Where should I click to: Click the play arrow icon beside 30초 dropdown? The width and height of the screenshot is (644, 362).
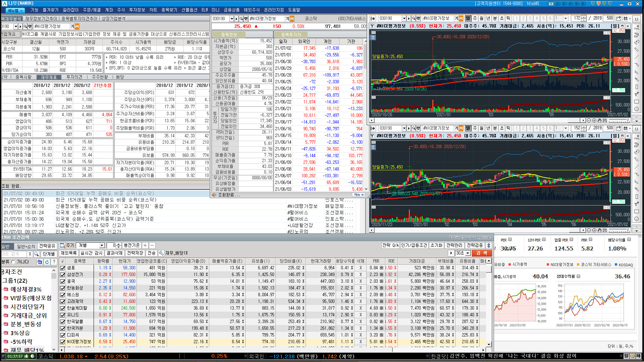451,253
